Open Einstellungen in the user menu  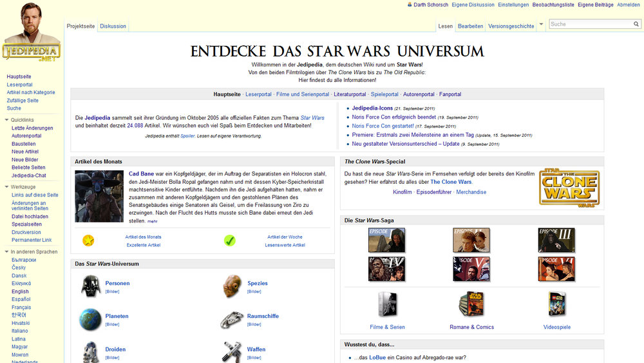point(513,5)
